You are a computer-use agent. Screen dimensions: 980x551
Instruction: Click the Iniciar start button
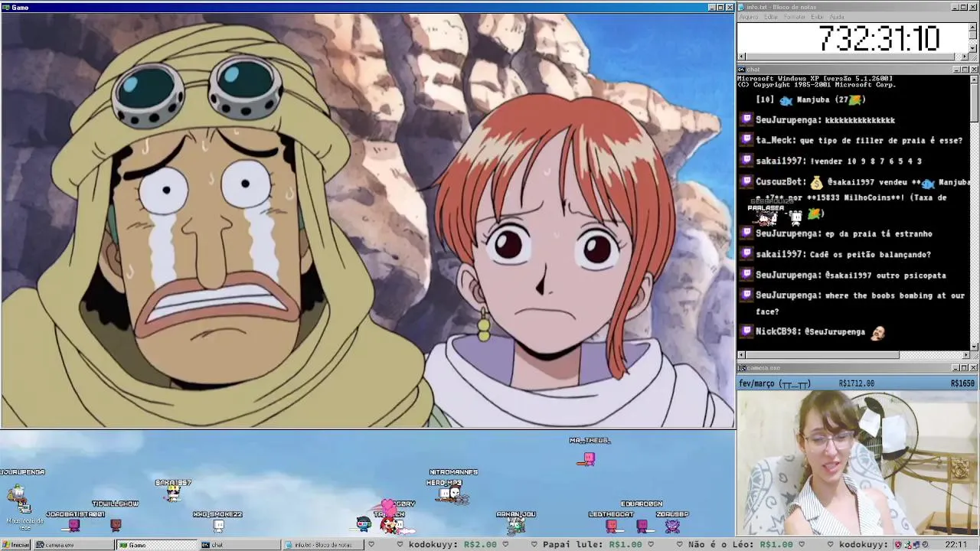click(x=16, y=545)
